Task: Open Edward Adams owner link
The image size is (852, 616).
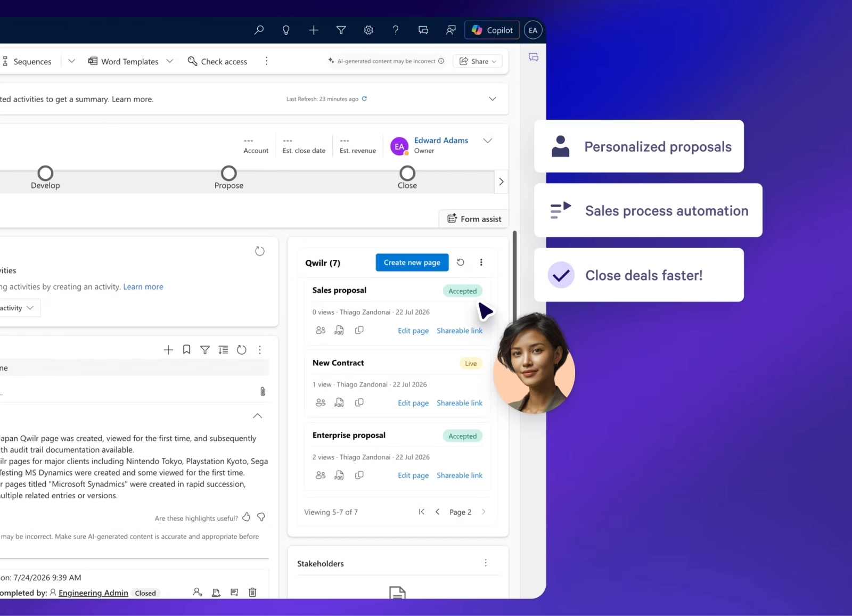Action: point(441,141)
